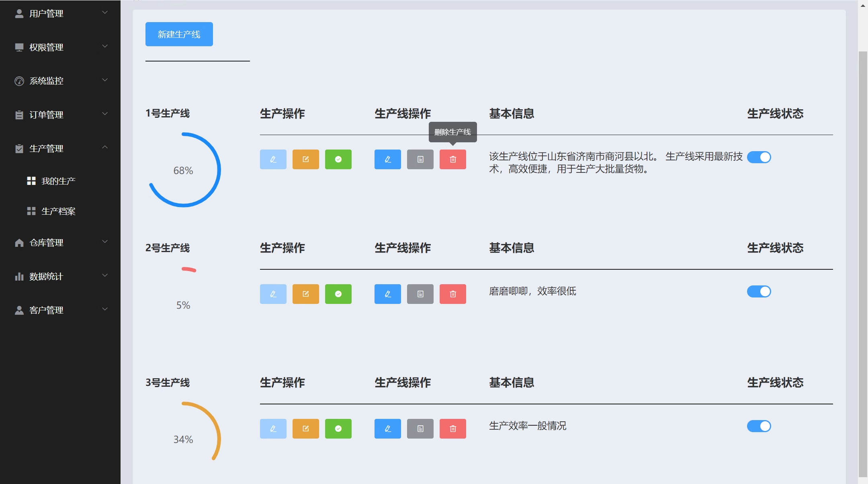Toggle the 生产线状态 switch for 3号生产线

pyautogui.click(x=759, y=426)
